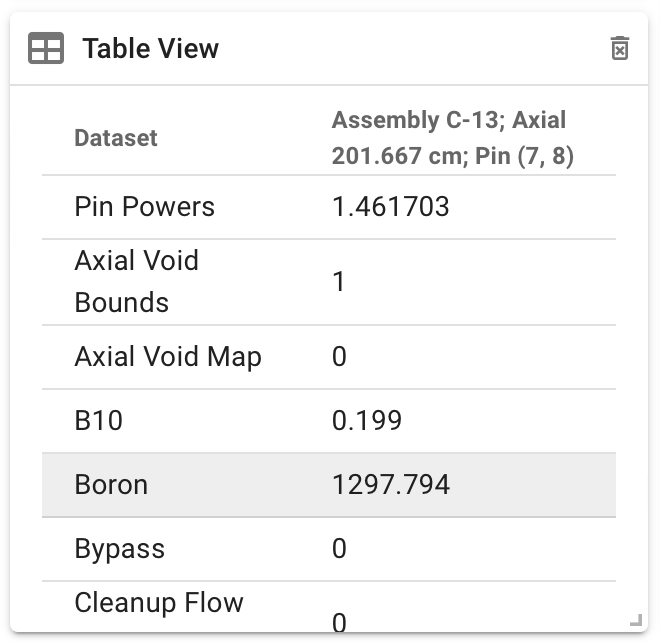Click the Table View grid icon
This screenshot has width=660, height=643.
click(x=46, y=48)
